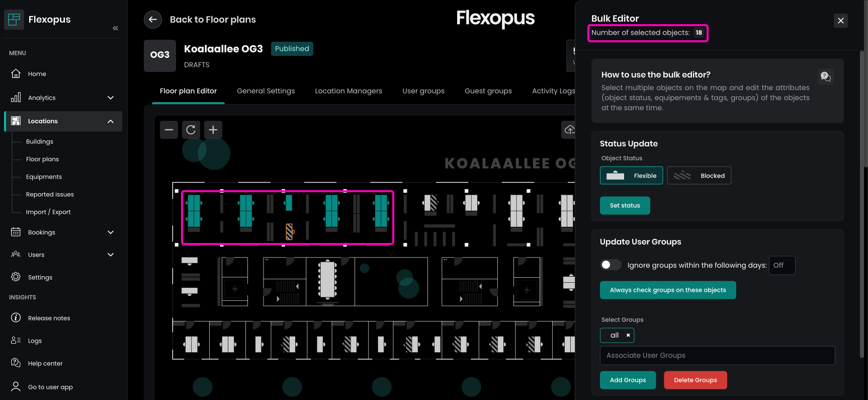The width and height of the screenshot is (868, 400).
Task: Open Home from sidebar menu
Action: (37, 74)
